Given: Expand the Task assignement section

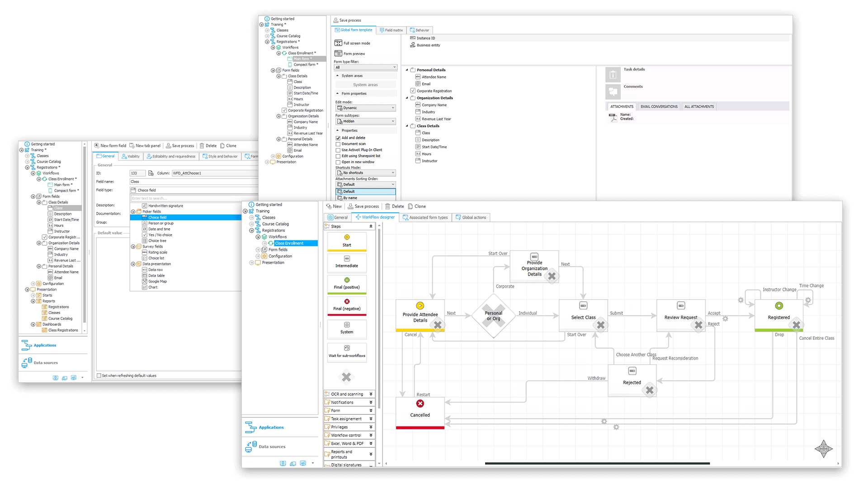Looking at the screenshot, I should (349, 419).
